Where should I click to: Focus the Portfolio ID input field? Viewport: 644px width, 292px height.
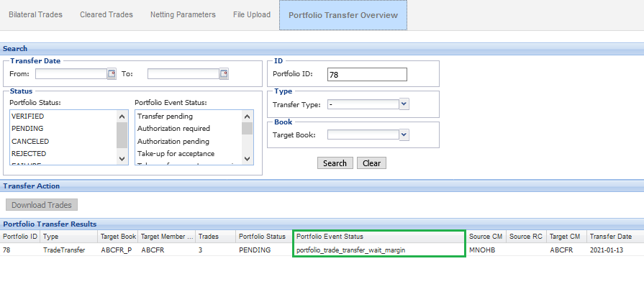(x=367, y=74)
